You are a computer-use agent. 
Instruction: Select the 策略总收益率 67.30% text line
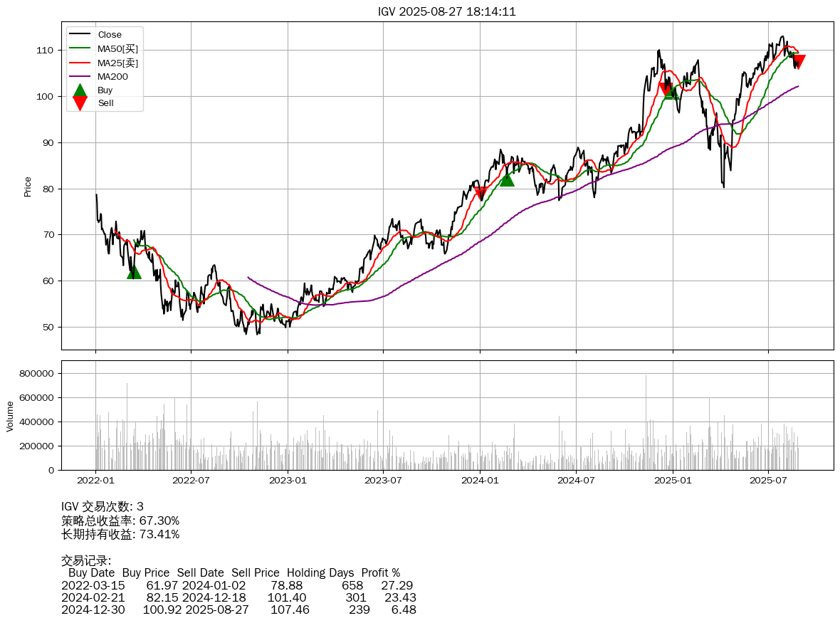pos(120,520)
